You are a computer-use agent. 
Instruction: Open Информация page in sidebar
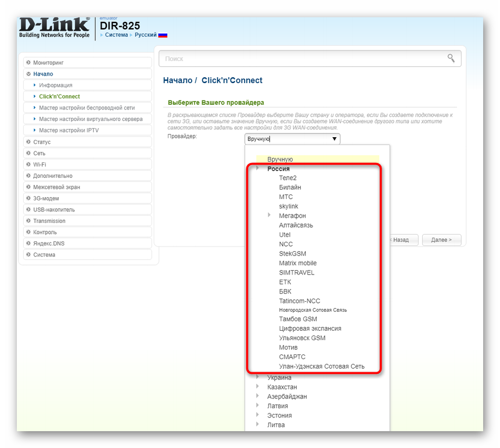click(55, 85)
